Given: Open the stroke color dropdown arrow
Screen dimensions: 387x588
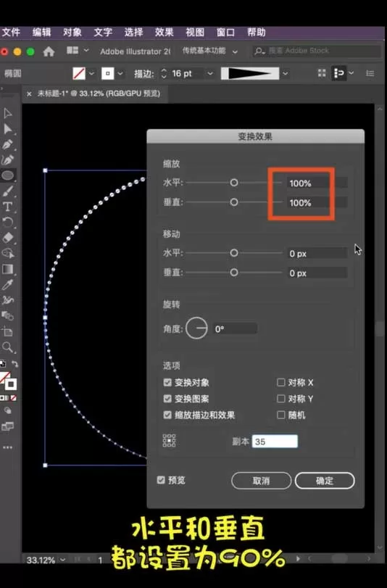Looking at the screenshot, I should point(120,73).
